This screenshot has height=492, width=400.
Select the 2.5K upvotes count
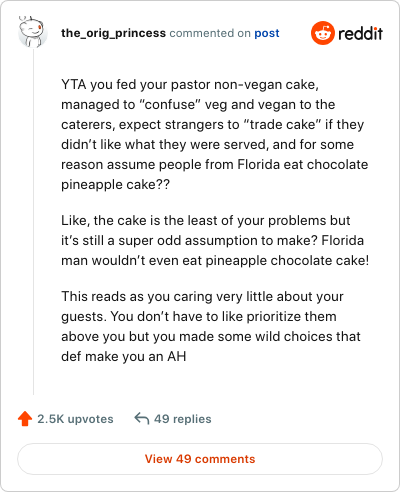pyautogui.click(x=75, y=419)
